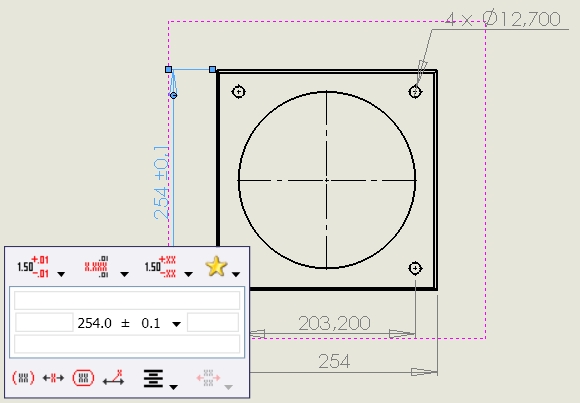Click the text field above the dimension value
The height and width of the screenshot is (403, 580).
click(x=127, y=300)
